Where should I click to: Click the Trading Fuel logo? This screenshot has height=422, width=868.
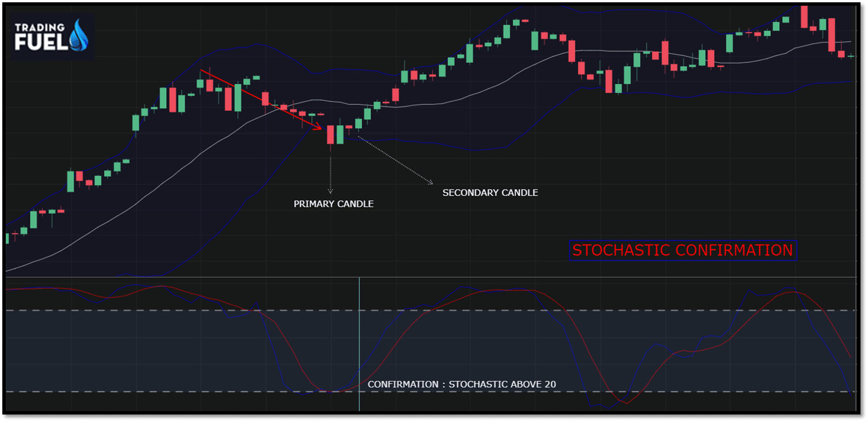point(51,36)
